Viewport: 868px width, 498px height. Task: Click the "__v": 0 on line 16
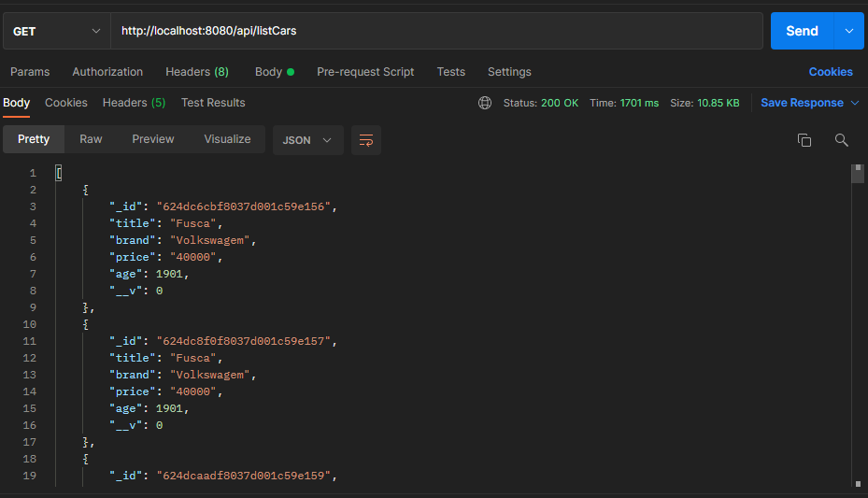click(x=135, y=425)
